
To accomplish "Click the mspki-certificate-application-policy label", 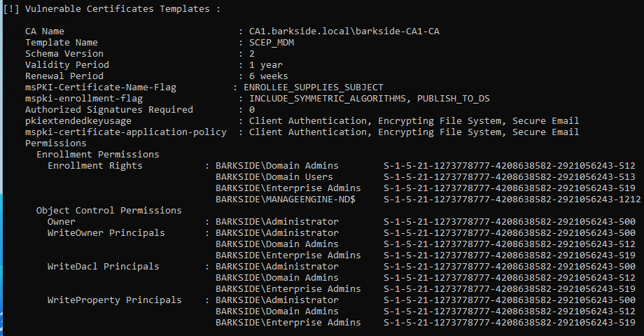I will click(x=125, y=132).
